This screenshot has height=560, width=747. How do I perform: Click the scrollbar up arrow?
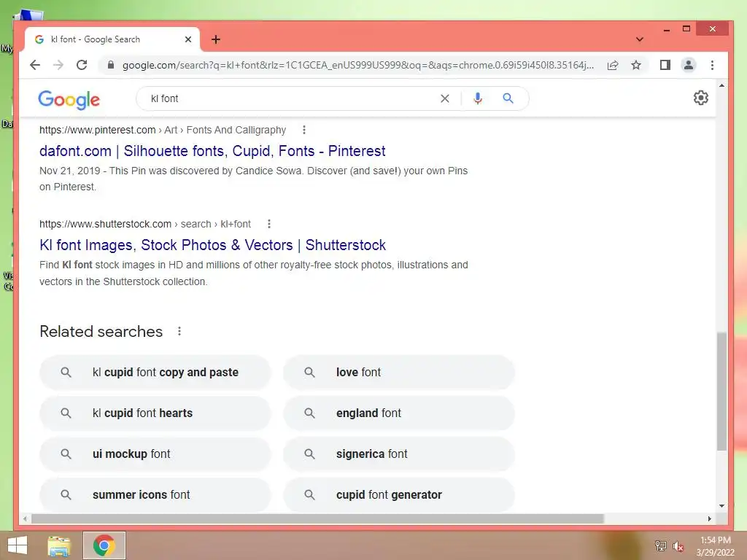[x=721, y=86]
